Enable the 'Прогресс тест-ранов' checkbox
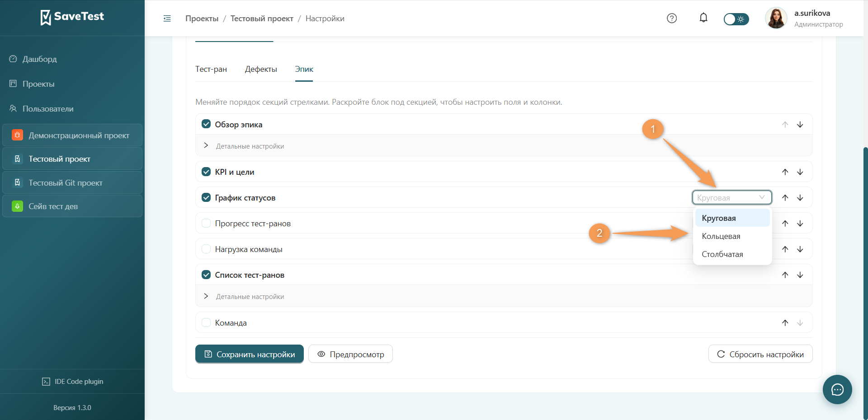 [206, 223]
